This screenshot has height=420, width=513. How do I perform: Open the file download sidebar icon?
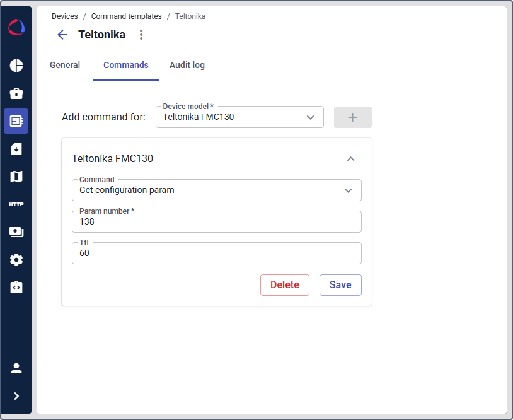[16, 149]
